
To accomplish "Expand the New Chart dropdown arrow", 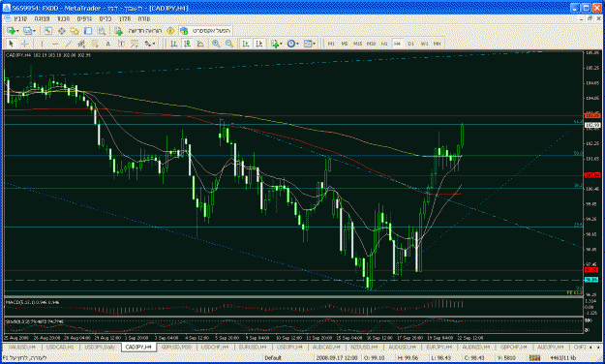I will pos(17,31).
